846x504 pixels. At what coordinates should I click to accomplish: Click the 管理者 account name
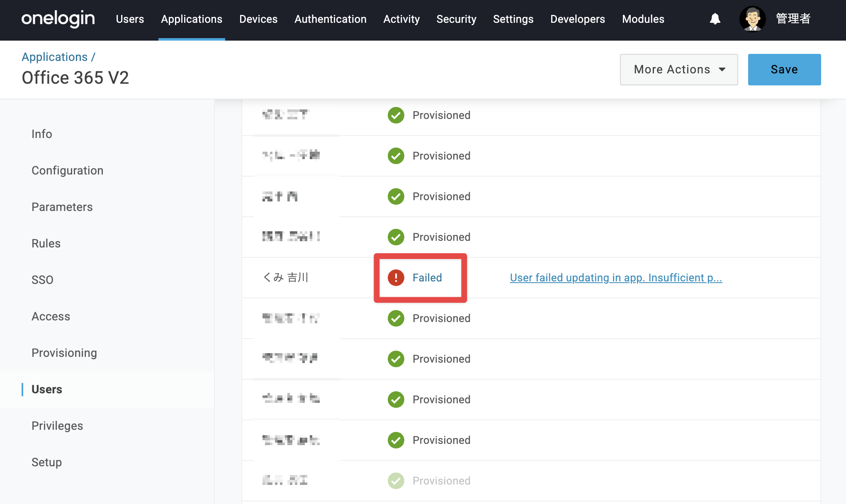(793, 19)
